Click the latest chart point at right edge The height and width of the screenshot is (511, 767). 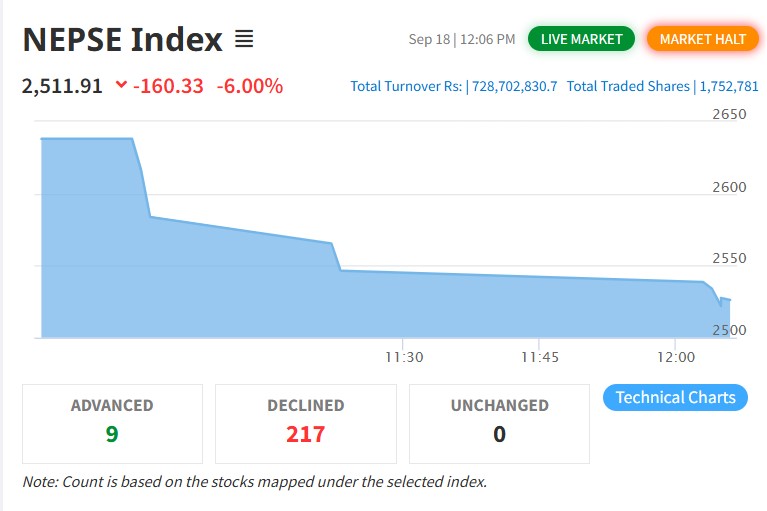(x=729, y=299)
